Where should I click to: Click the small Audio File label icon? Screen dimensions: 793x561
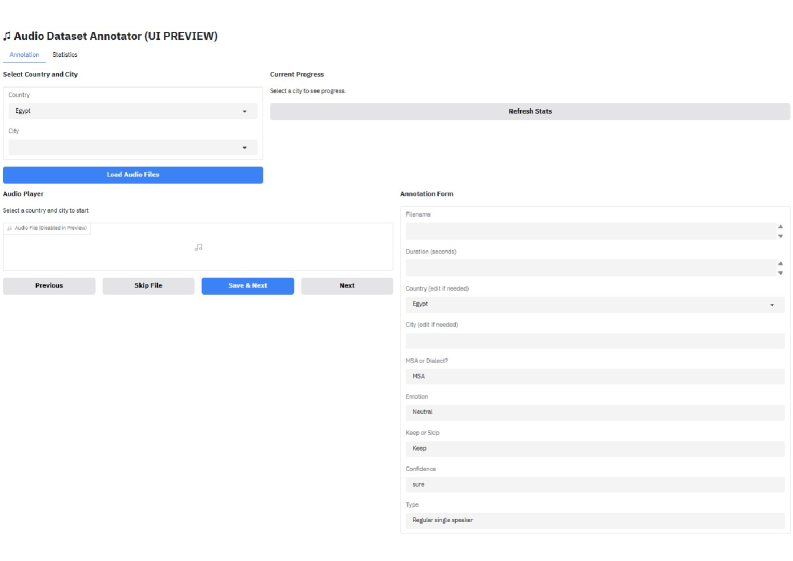(x=11, y=228)
